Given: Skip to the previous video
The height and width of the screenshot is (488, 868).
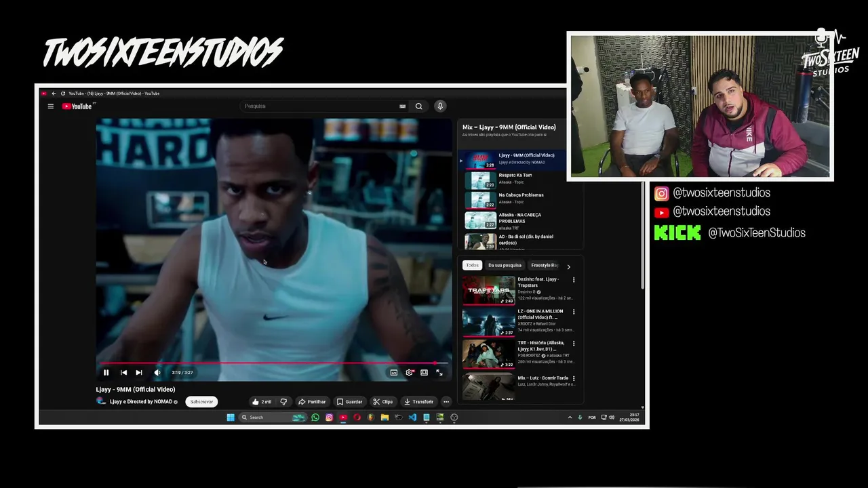Looking at the screenshot, I should tap(123, 372).
